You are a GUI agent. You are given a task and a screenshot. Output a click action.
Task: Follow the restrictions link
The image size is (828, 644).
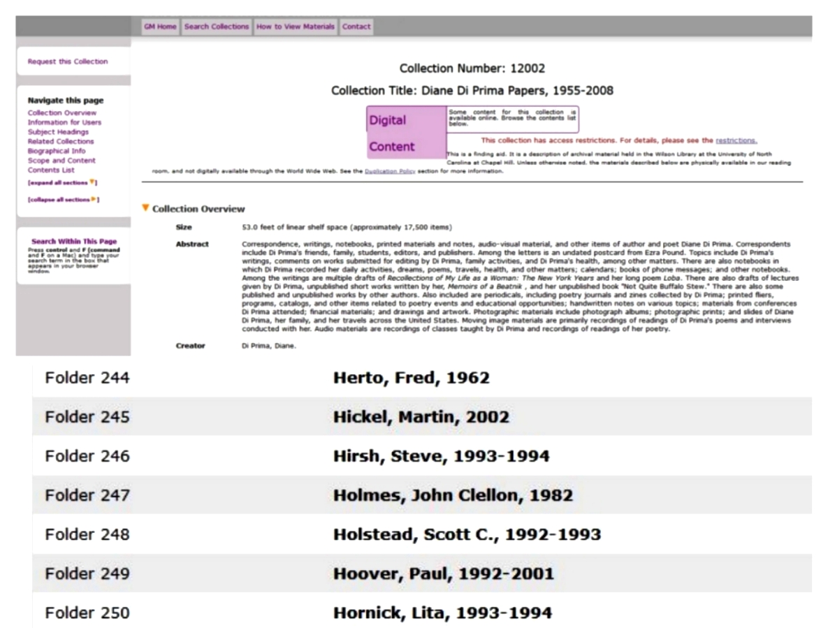(x=736, y=140)
